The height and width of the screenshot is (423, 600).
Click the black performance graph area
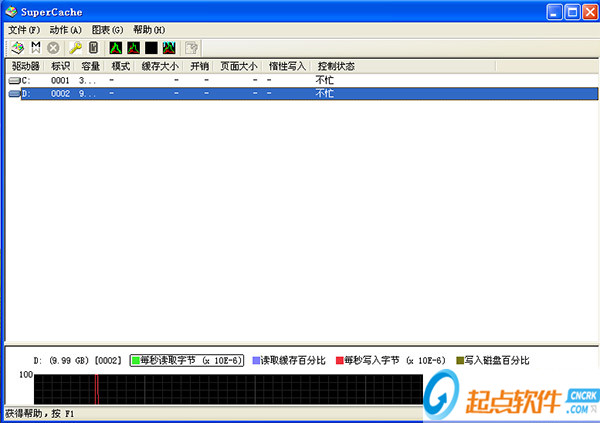[x=228, y=389]
